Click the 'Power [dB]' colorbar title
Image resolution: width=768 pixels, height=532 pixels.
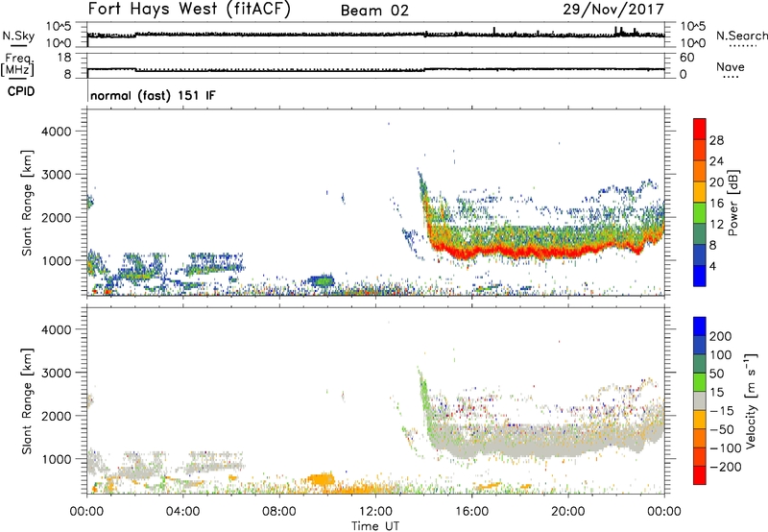[x=733, y=203]
